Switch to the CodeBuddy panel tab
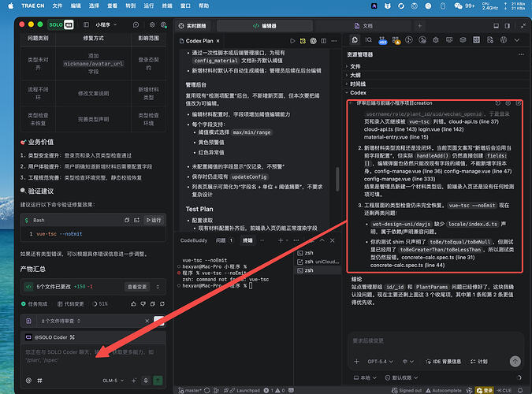 pyautogui.click(x=194, y=240)
